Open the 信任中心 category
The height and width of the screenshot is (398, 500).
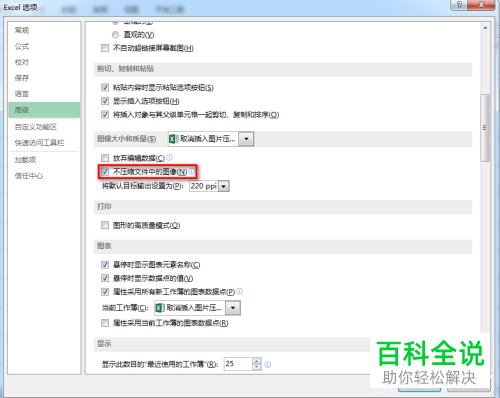29,176
